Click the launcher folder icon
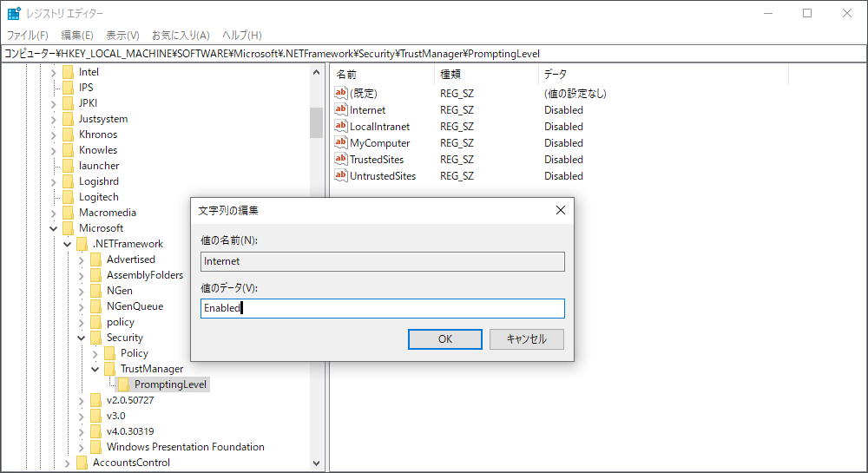 pos(68,166)
